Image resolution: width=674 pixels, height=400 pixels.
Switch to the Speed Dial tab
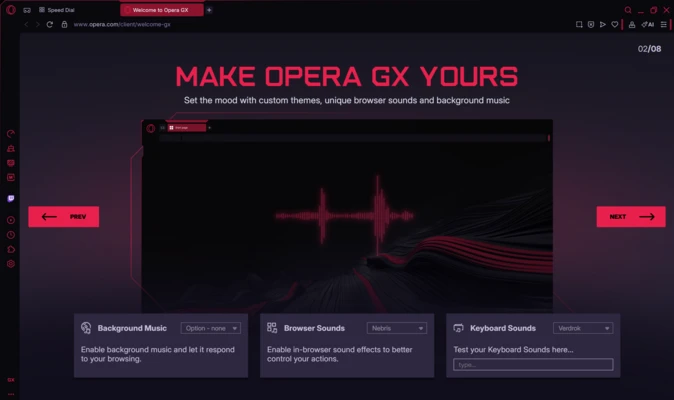tap(57, 10)
